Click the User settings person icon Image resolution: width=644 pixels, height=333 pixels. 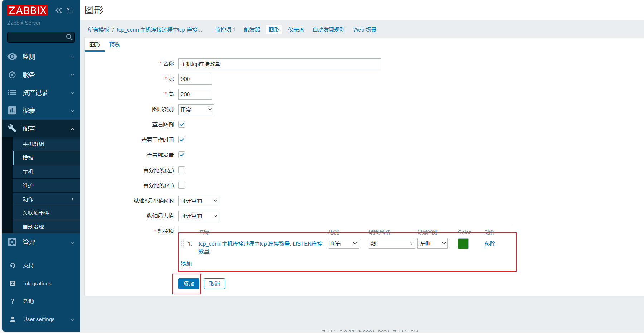pyautogui.click(x=13, y=319)
